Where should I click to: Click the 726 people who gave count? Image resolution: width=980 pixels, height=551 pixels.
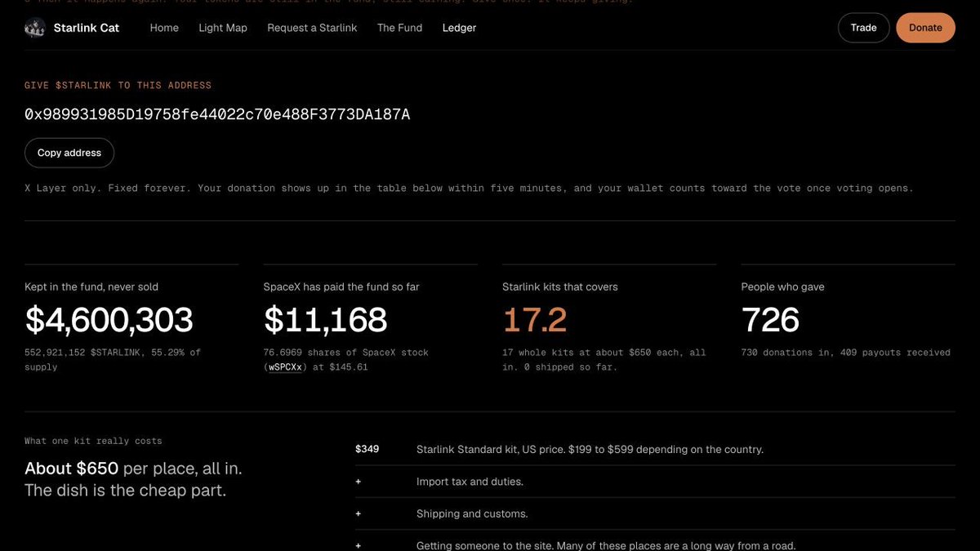click(x=770, y=320)
